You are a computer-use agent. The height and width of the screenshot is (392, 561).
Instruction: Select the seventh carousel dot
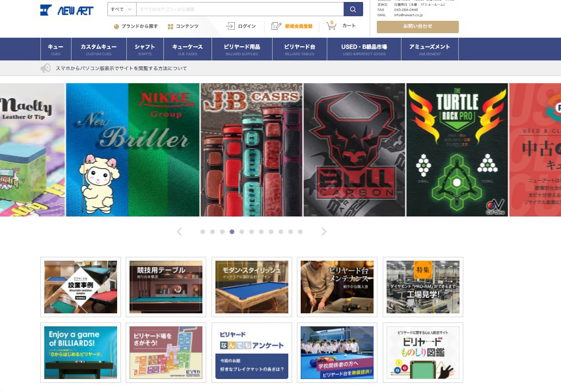[x=262, y=232]
